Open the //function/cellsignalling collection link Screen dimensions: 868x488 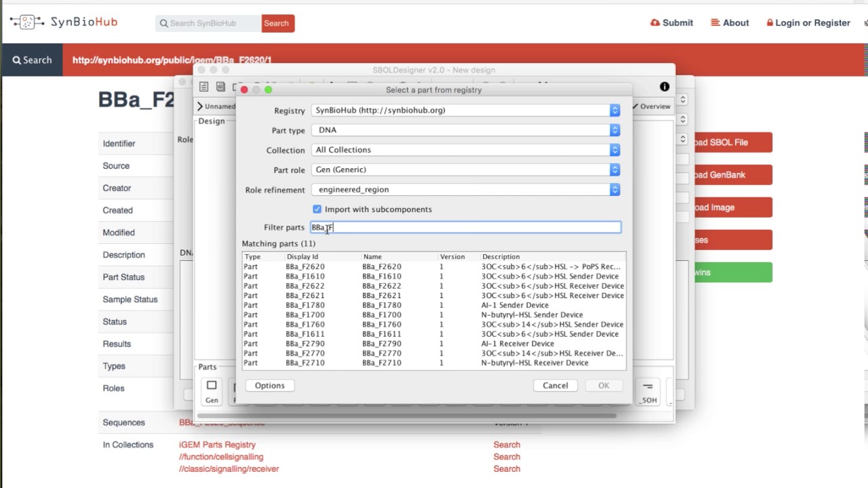pyautogui.click(x=221, y=457)
